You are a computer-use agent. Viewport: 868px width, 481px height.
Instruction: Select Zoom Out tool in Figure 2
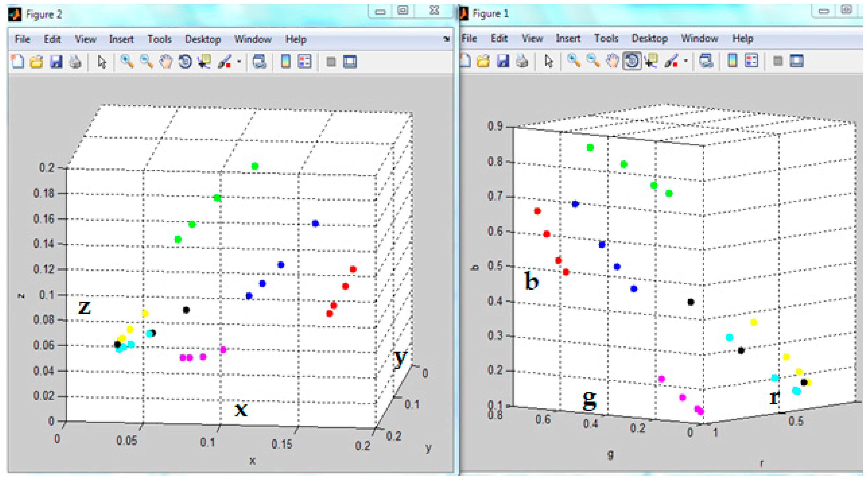146,62
